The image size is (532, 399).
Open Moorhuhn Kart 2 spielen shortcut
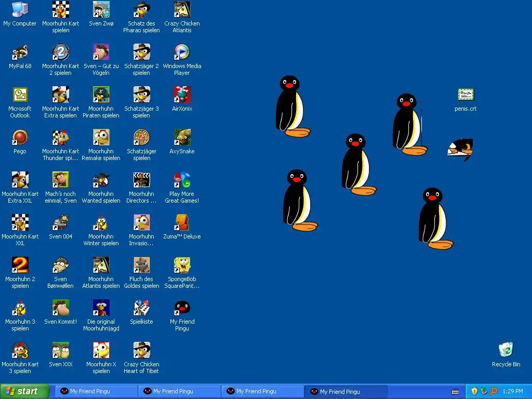[61, 52]
